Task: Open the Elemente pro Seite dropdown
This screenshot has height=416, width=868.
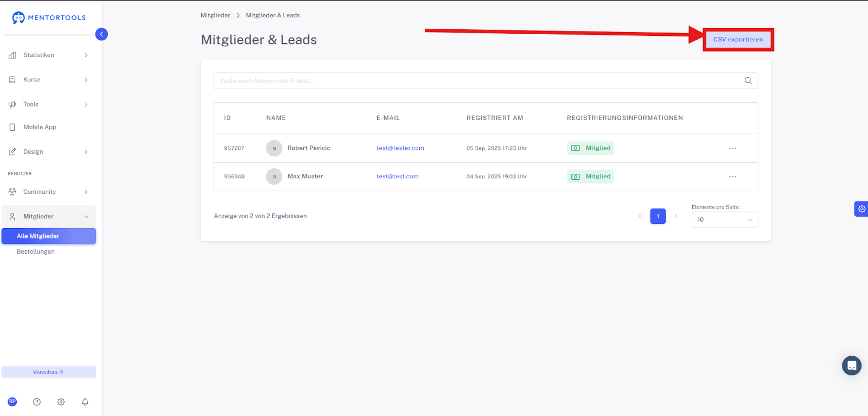Action: (725, 220)
